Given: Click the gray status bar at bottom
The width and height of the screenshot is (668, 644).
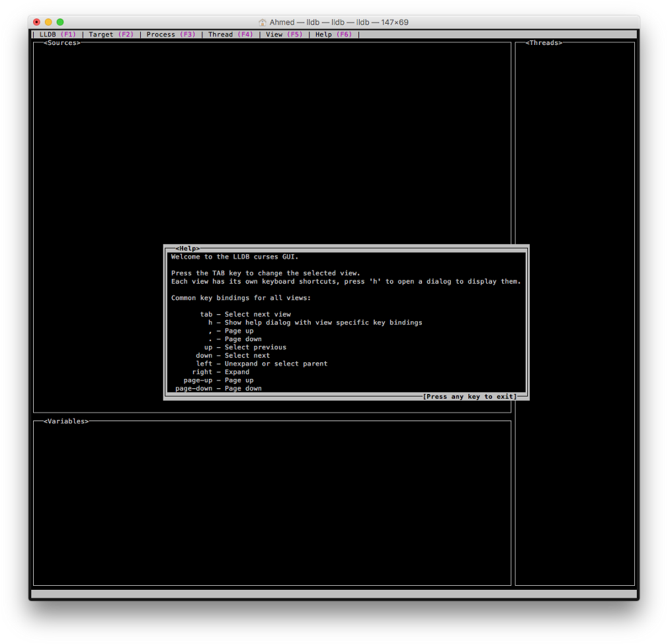Looking at the screenshot, I should 333,594.
